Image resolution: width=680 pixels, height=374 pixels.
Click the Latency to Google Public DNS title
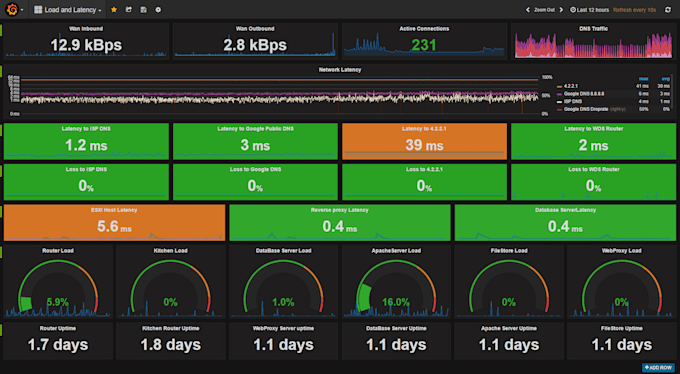tap(255, 129)
